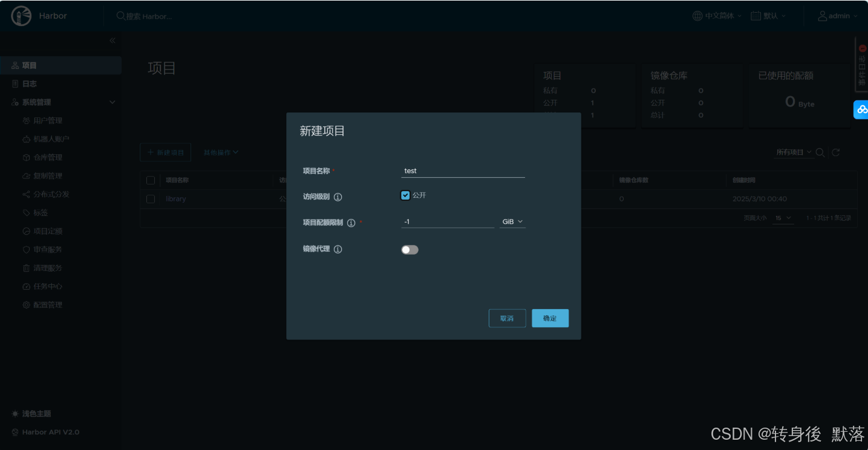Click the 项目名称 column header
The width and height of the screenshot is (868, 450).
(x=177, y=180)
